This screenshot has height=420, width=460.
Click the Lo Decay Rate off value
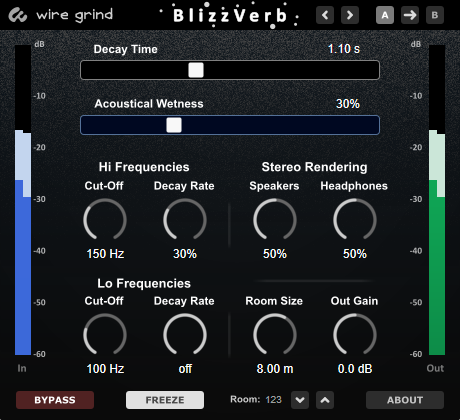pos(185,369)
